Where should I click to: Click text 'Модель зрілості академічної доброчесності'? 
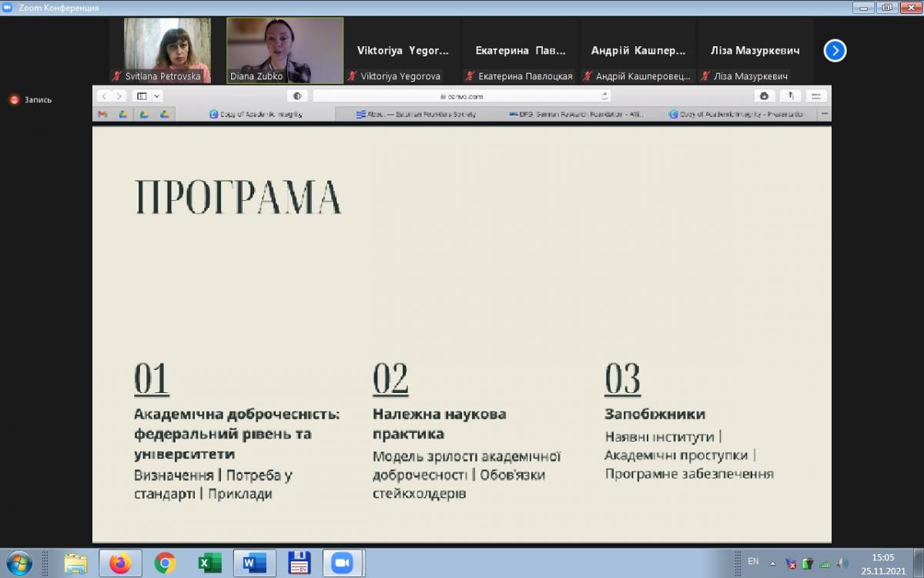coord(467,465)
